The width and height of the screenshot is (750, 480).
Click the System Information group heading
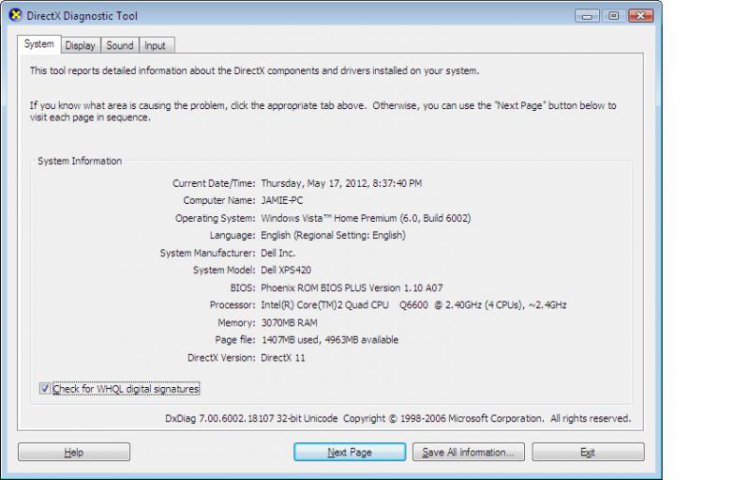(x=80, y=161)
